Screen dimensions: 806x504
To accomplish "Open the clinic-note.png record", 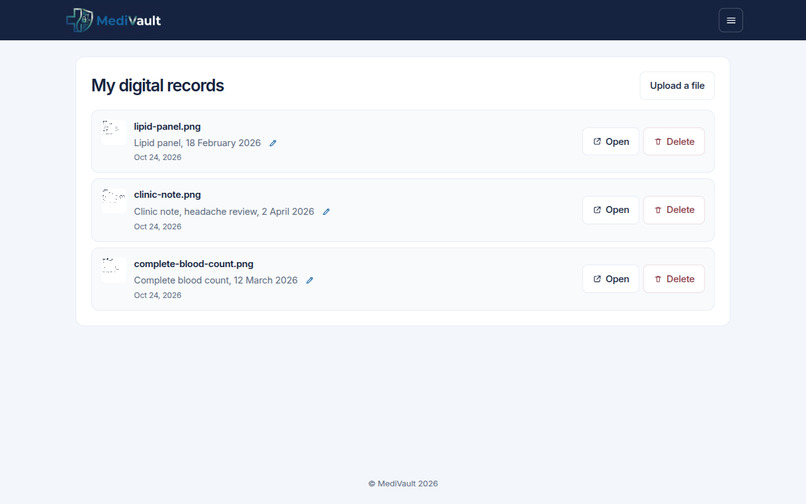I will 611,210.
